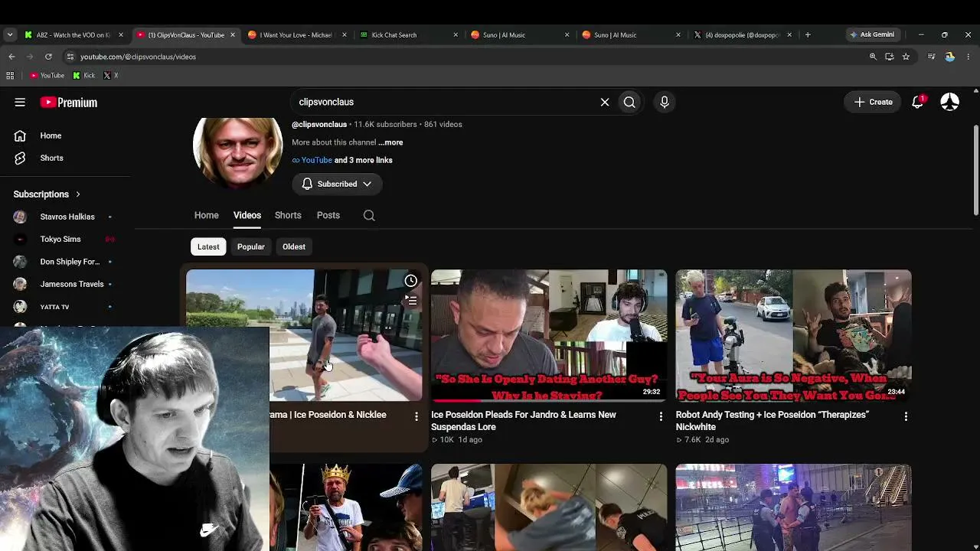
Task: Go to YouTube Premium home logo
Action: [x=69, y=103]
